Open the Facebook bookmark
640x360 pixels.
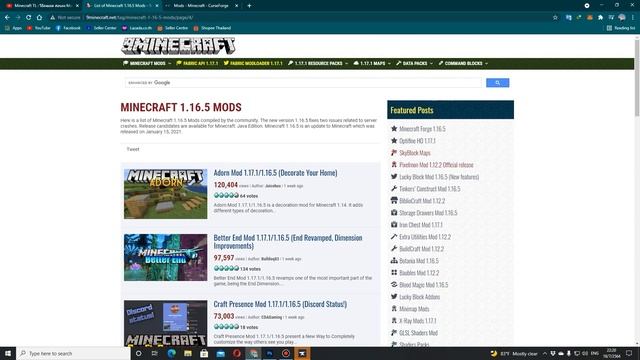68,28
